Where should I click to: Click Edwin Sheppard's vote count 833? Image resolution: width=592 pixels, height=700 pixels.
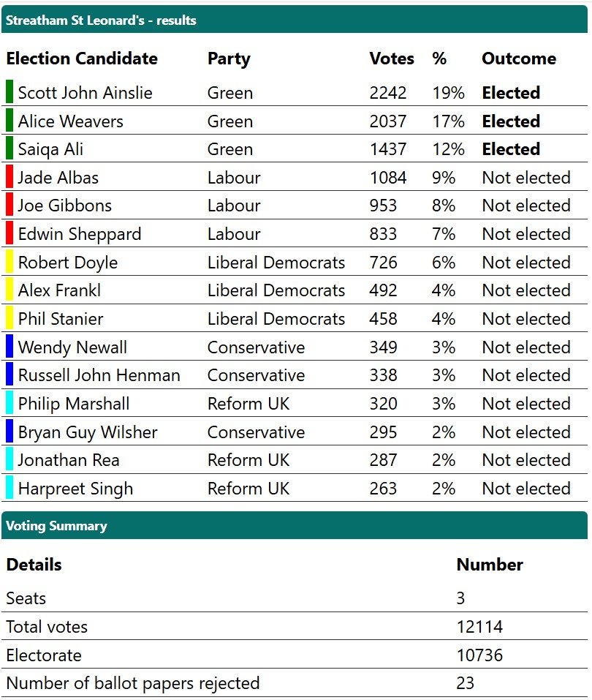click(383, 234)
